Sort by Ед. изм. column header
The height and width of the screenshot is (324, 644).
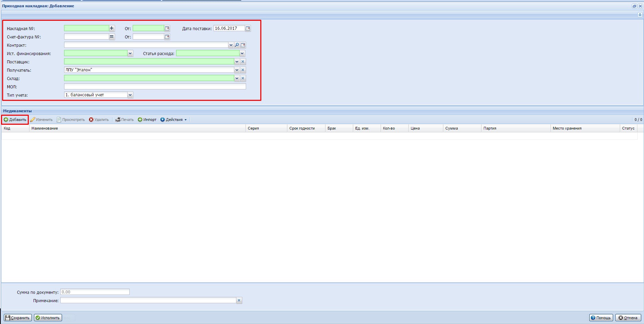(367, 128)
